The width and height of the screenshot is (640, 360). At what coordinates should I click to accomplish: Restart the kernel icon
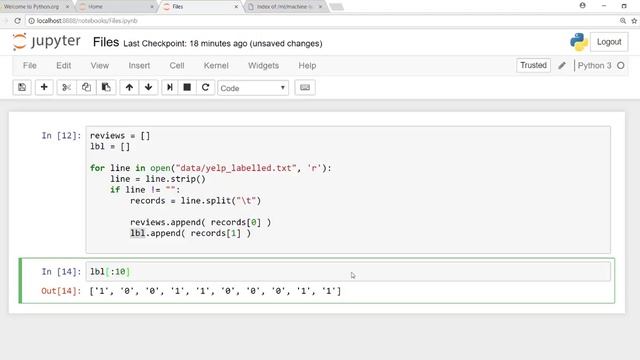[206, 87]
